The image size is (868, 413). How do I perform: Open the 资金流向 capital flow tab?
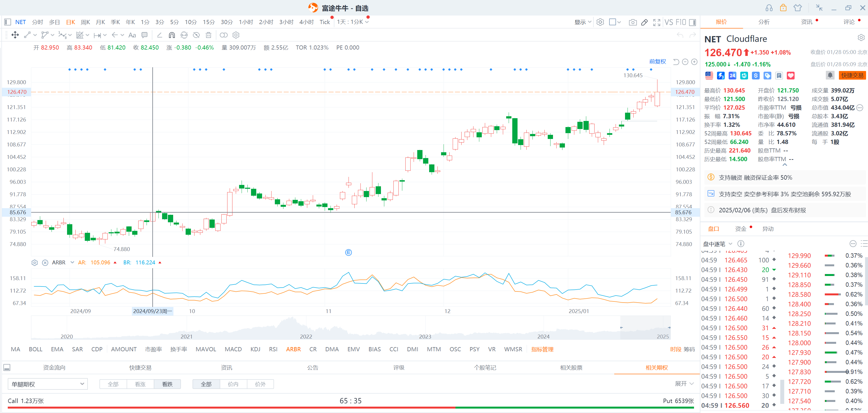[54, 368]
